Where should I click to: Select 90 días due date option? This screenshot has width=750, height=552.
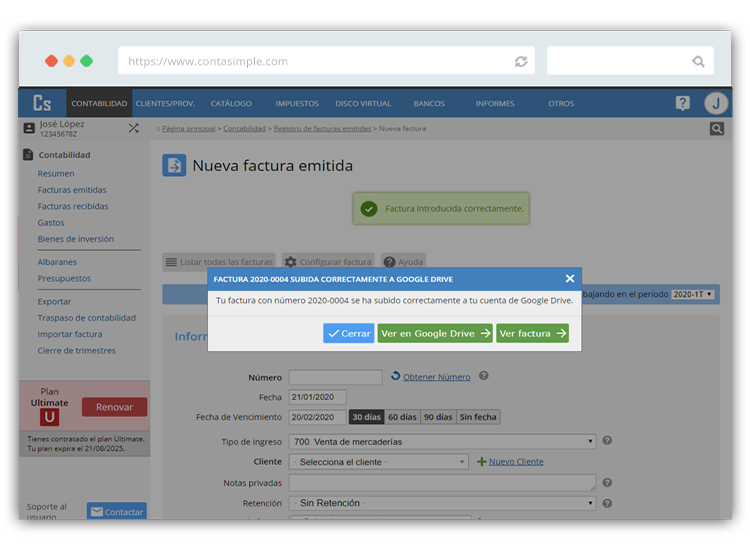pos(438,417)
